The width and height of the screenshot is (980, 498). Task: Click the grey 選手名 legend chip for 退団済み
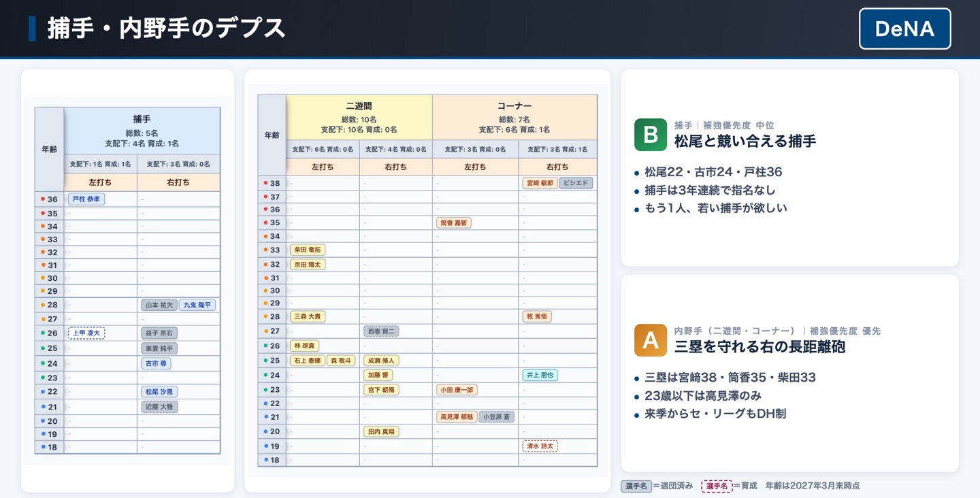point(636,486)
